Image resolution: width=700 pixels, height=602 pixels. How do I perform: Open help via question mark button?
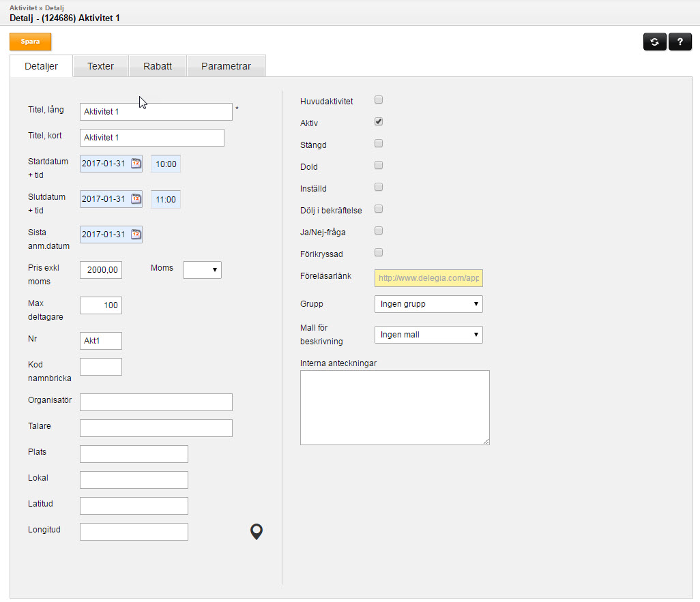680,42
